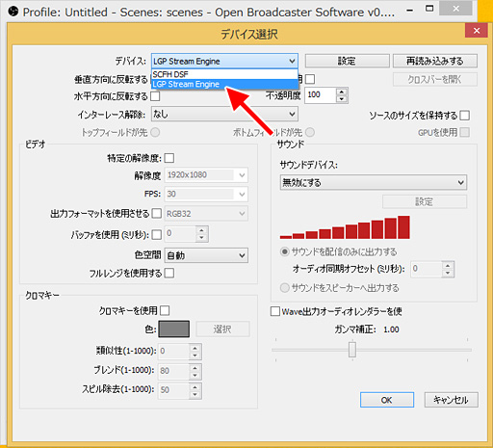
Task: Toggle クロマキーを使用 checkbox
Action: point(165,310)
